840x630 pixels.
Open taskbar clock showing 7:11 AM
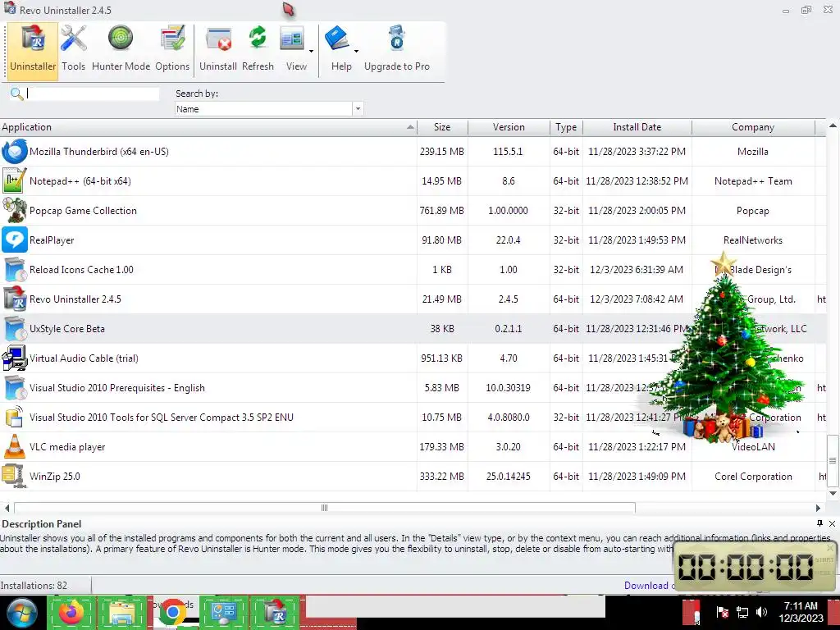[801, 612]
